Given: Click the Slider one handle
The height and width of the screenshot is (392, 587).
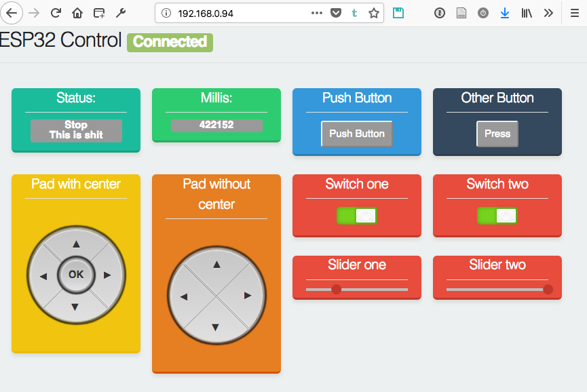Looking at the screenshot, I should (x=336, y=290).
